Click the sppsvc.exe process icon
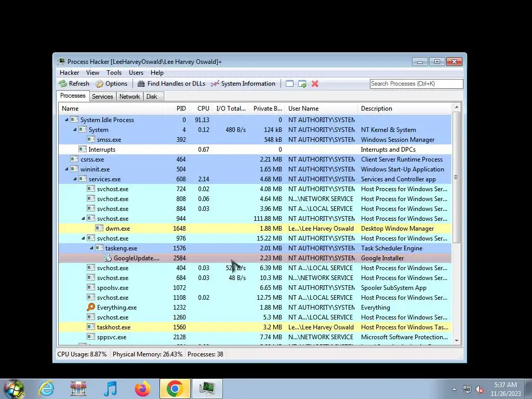532x399 pixels. (90, 337)
